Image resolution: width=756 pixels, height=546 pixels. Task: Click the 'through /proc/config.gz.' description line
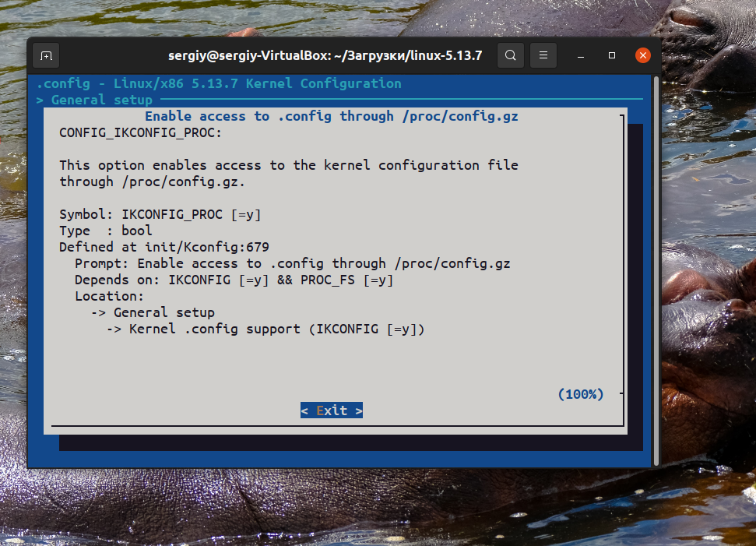(x=152, y=181)
